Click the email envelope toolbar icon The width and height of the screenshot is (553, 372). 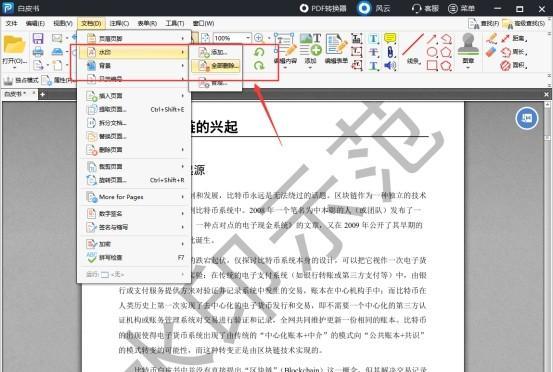click(x=57, y=38)
